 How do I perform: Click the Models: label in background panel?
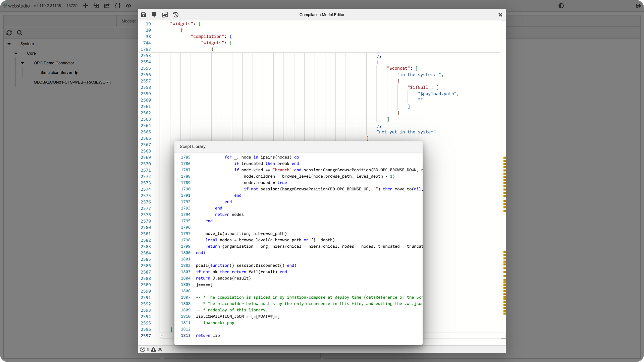tap(128, 21)
